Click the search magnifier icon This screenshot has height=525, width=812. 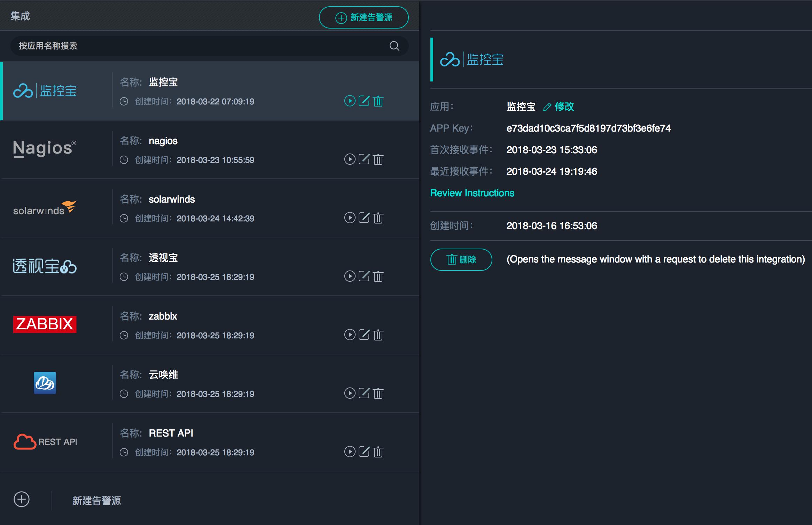point(394,46)
